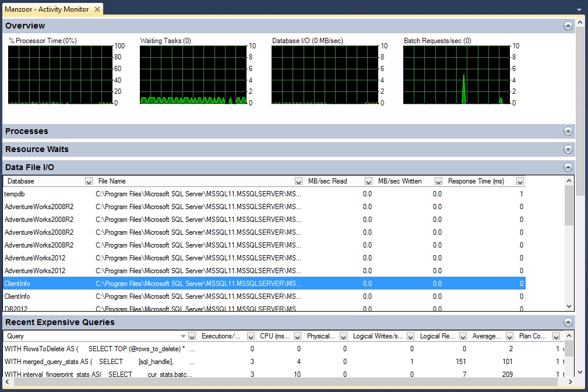Expand the Processes section chevron
This screenshot has width=588, height=392.
(568, 131)
